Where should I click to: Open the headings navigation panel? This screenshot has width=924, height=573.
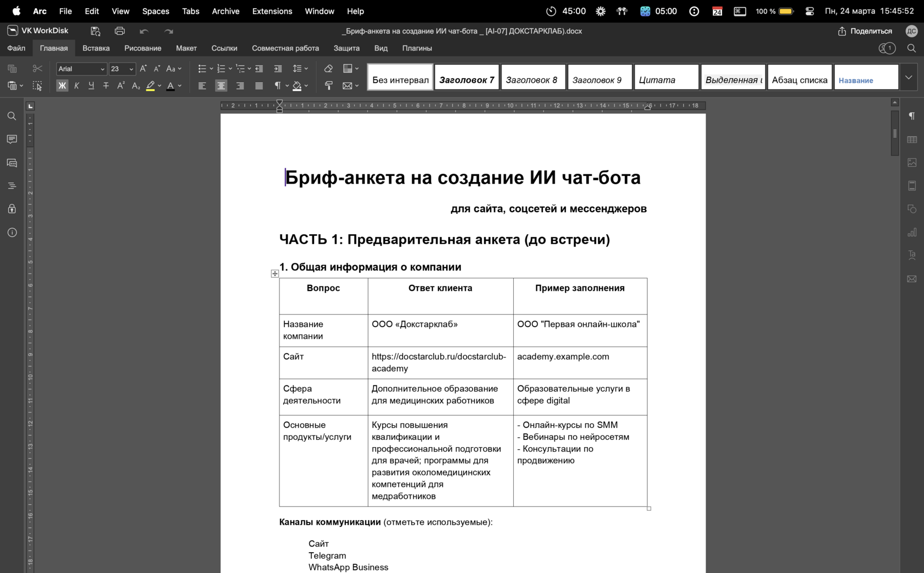click(12, 186)
